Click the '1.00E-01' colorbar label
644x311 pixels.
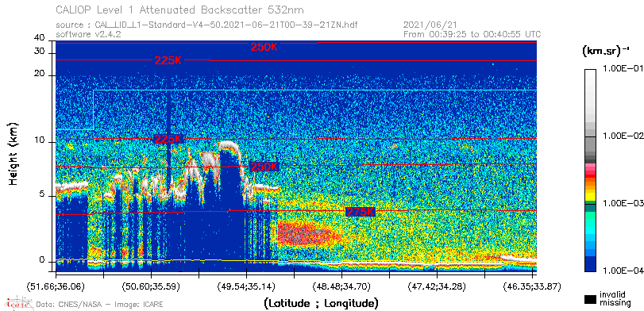623,69
